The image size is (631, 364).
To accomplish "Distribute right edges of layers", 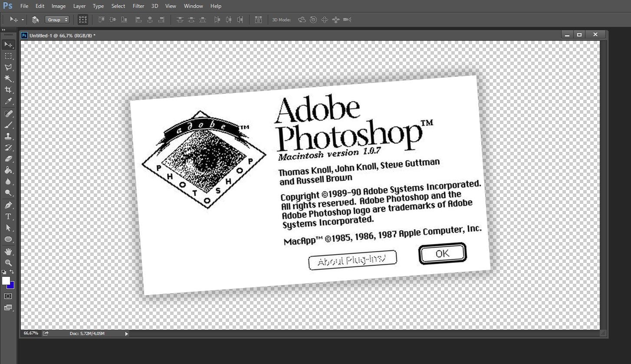I will point(240,20).
